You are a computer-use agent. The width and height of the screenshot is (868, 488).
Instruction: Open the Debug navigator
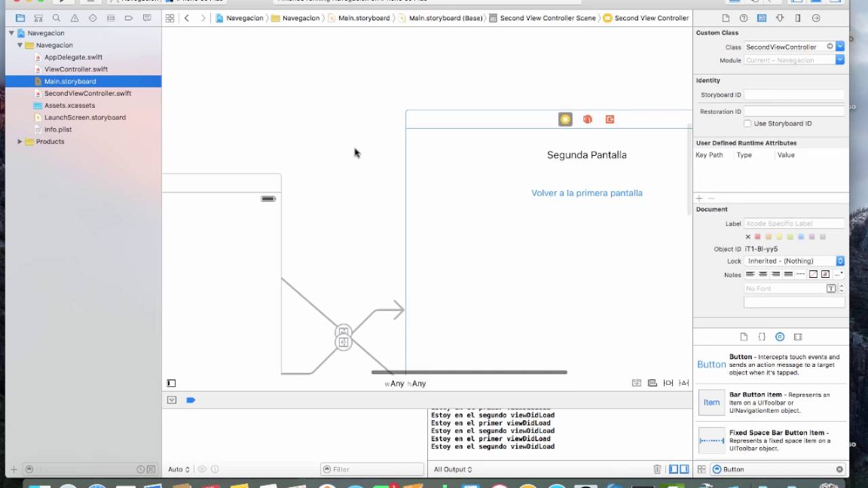pyautogui.click(x=111, y=18)
